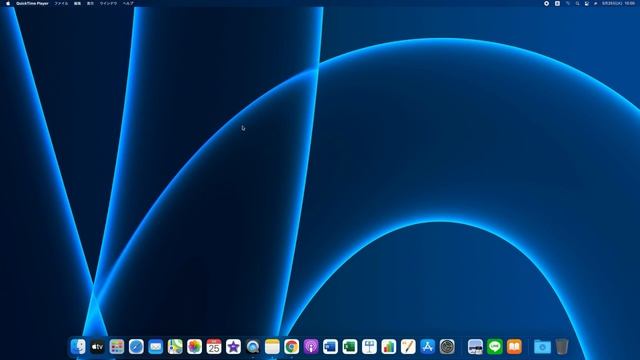Open Finder from the Dock

(78, 347)
